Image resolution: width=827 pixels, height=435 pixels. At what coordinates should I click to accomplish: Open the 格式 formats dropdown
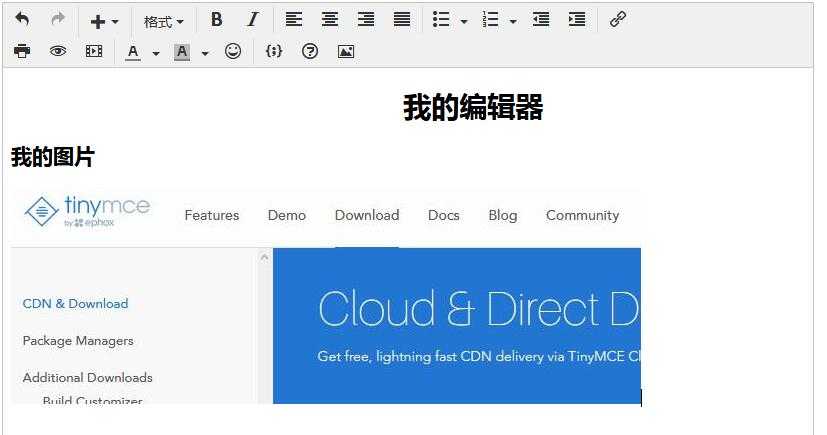[164, 22]
